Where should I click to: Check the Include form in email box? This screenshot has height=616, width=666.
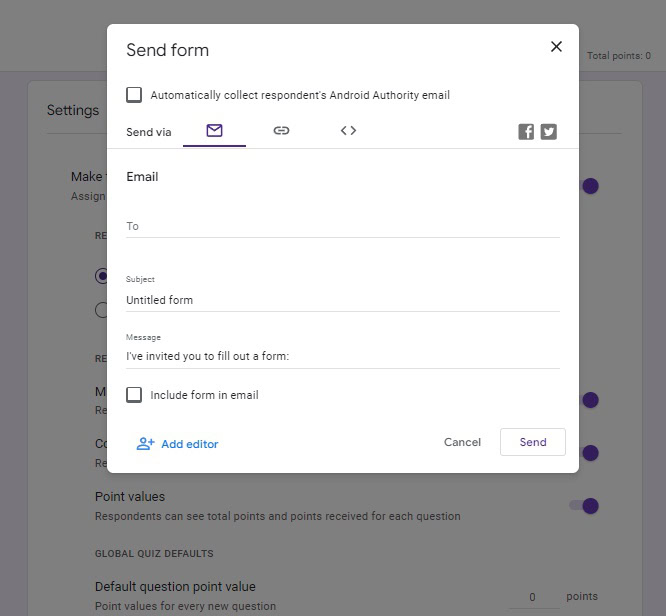click(134, 395)
